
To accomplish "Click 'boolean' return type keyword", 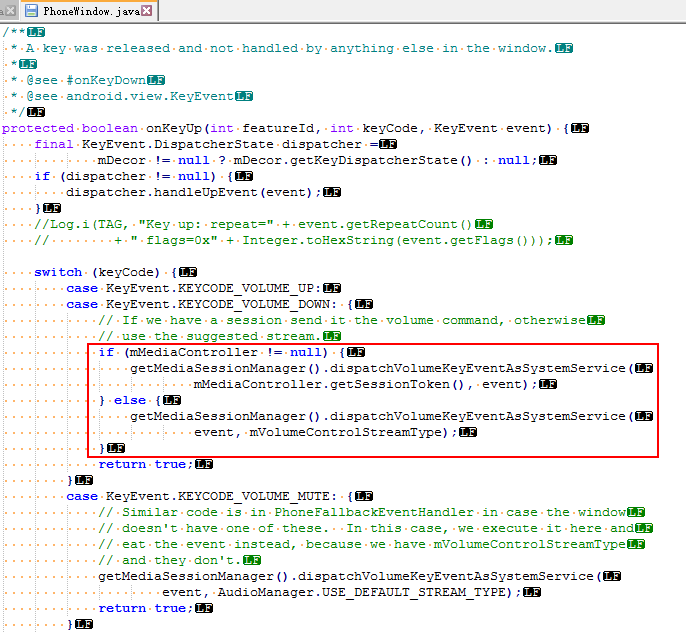I will (x=110, y=129).
